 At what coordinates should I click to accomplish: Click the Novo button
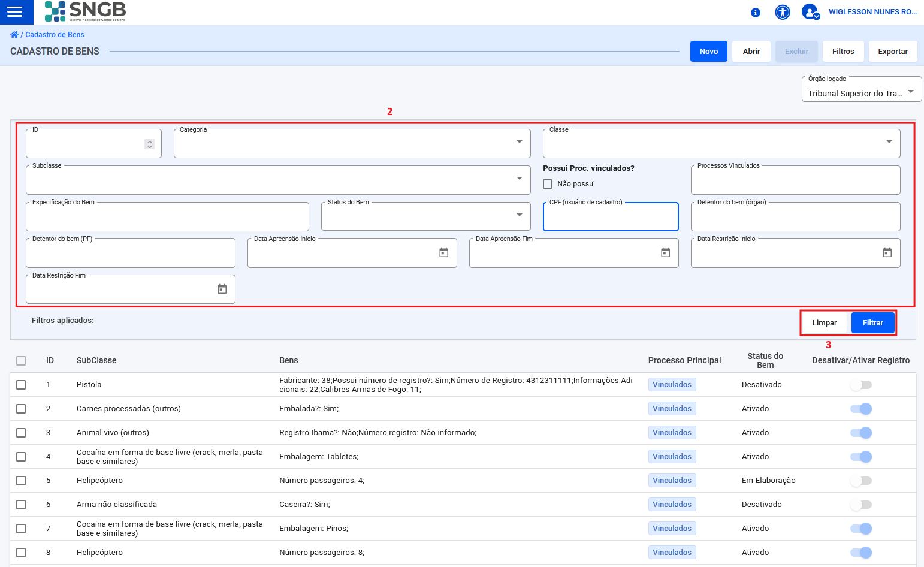click(709, 52)
